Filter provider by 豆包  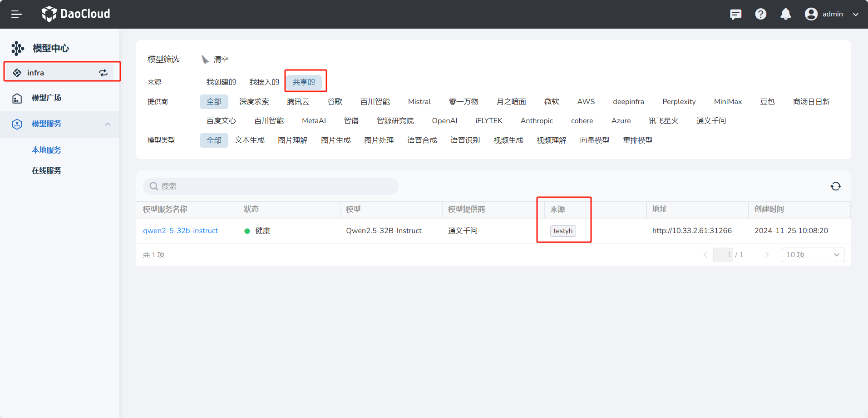[x=767, y=102]
